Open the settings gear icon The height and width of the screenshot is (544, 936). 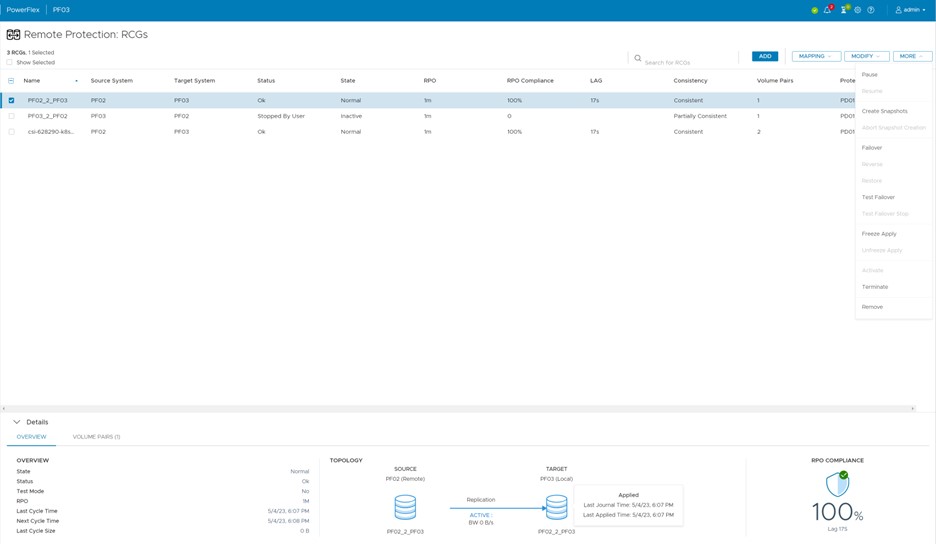click(857, 10)
